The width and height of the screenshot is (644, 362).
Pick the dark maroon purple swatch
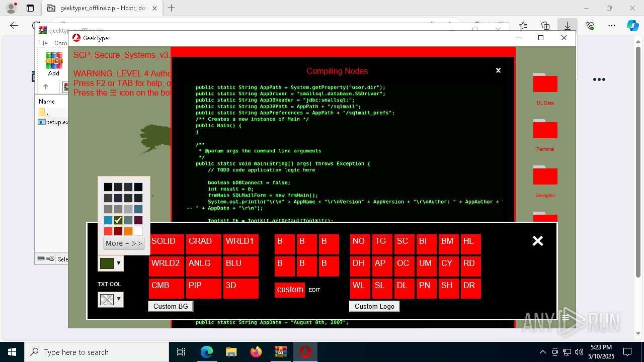coord(138,220)
